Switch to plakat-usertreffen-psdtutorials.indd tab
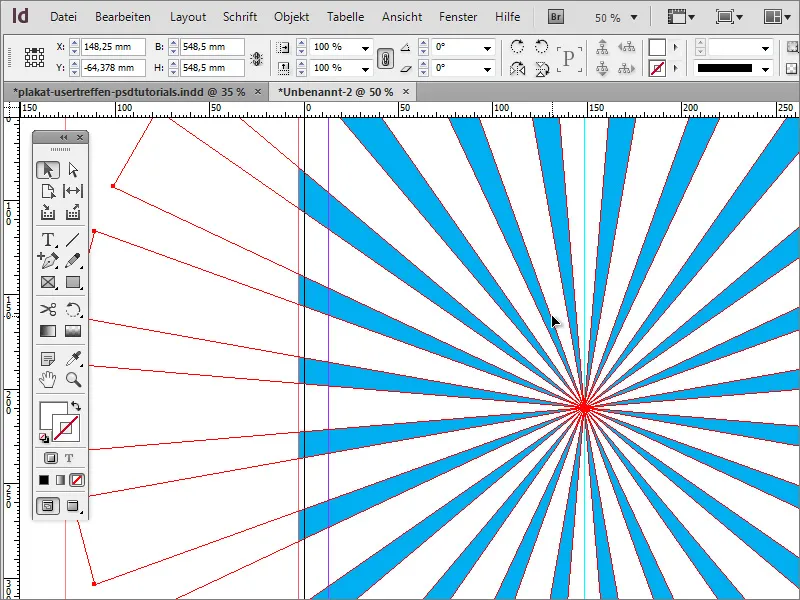 129,92
